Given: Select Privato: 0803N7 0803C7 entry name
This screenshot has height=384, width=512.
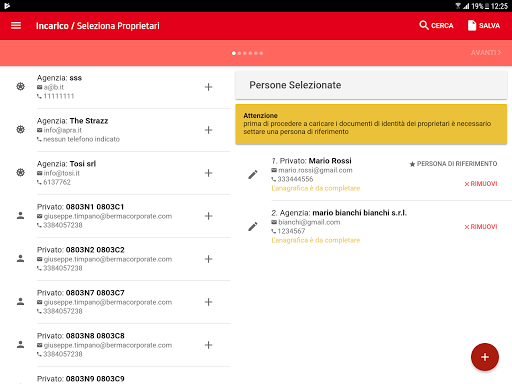Looking at the screenshot, I should (80, 293).
